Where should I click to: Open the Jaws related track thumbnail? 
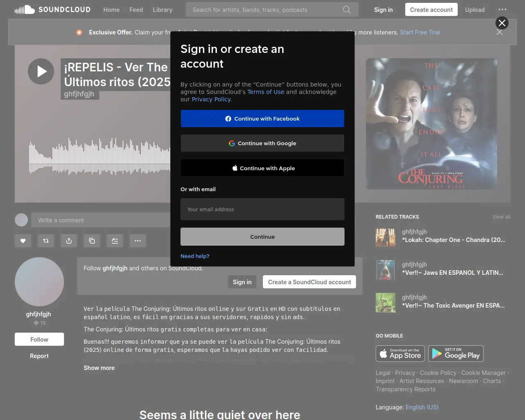(386, 270)
